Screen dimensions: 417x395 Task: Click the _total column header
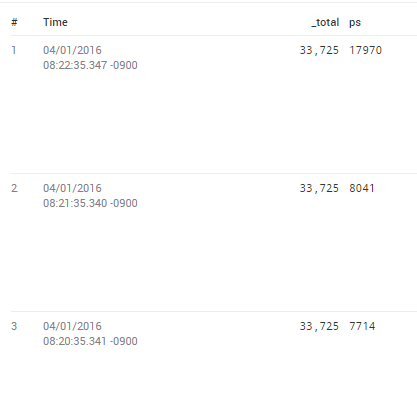click(325, 22)
